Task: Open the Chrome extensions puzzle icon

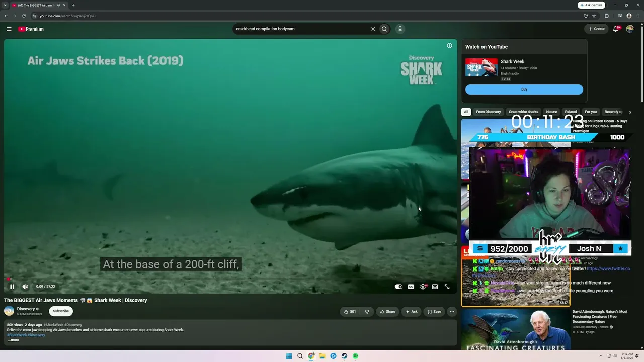Action: coord(607,16)
